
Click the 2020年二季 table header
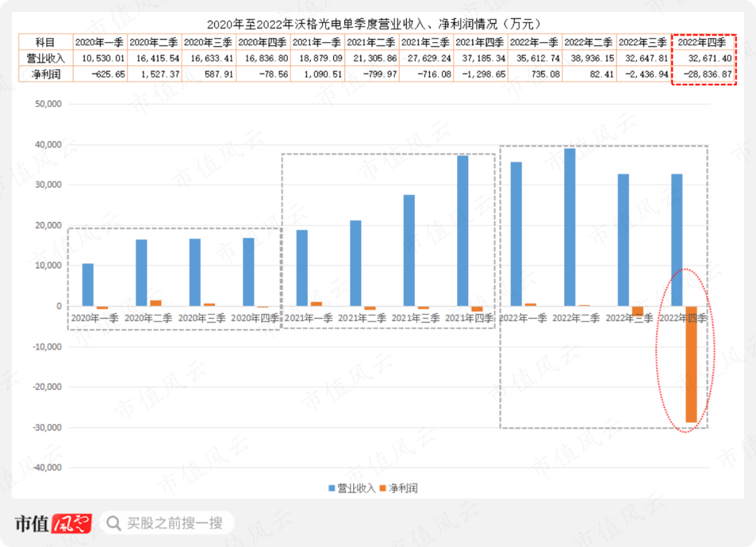pos(154,42)
